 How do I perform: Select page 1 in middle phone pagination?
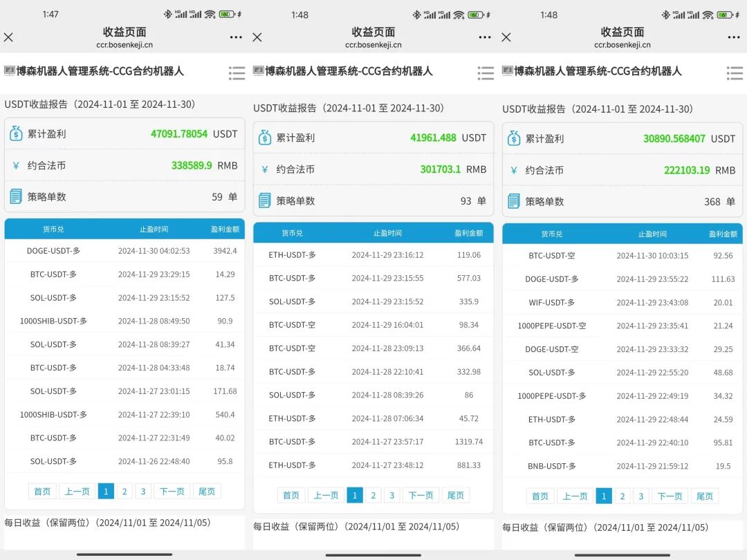[x=354, y=495]
